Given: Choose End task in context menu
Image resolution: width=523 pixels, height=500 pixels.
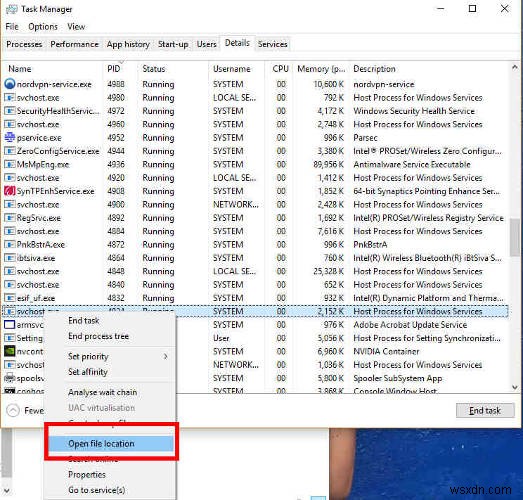Looking at the screenshot, I should 84,321.
